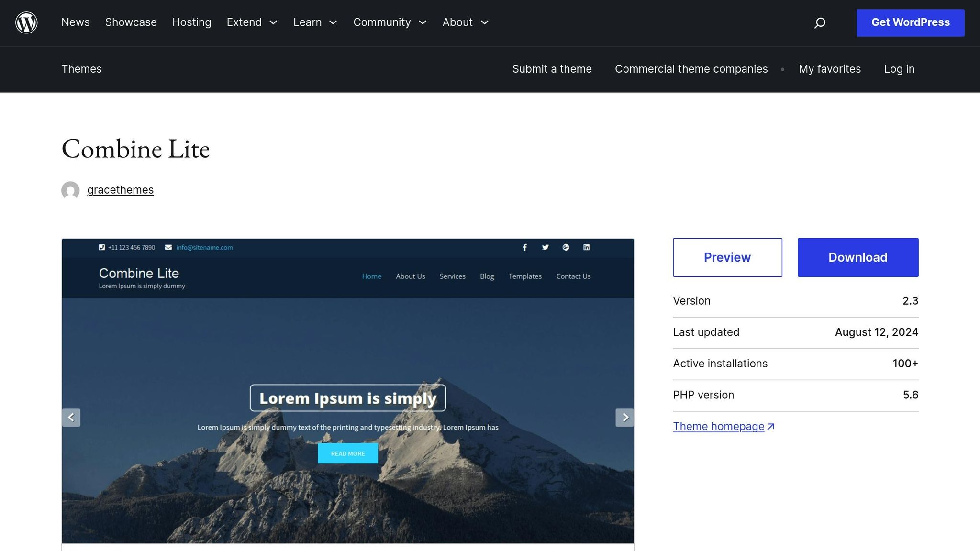The image size is (980, 551).
Task: Click the Google Plus icon in screenshot
Action: 566,247
